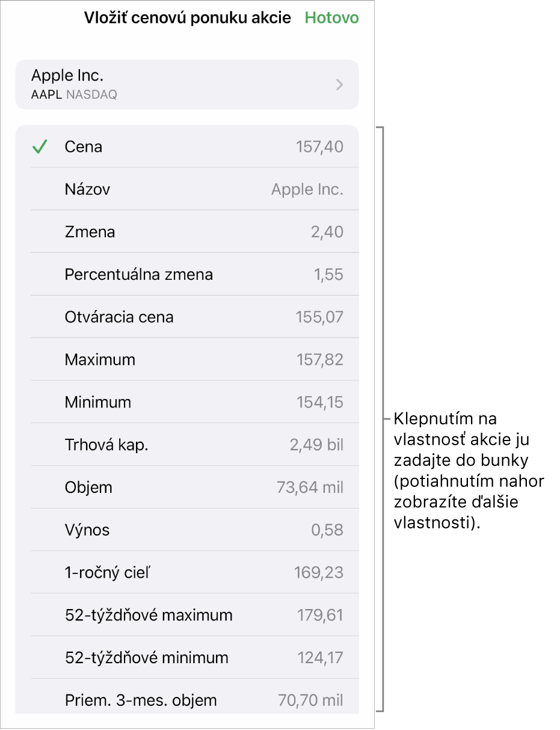The image size is (560, 730).
Task: Select Trhová kap. row
Action: [187, 445]
